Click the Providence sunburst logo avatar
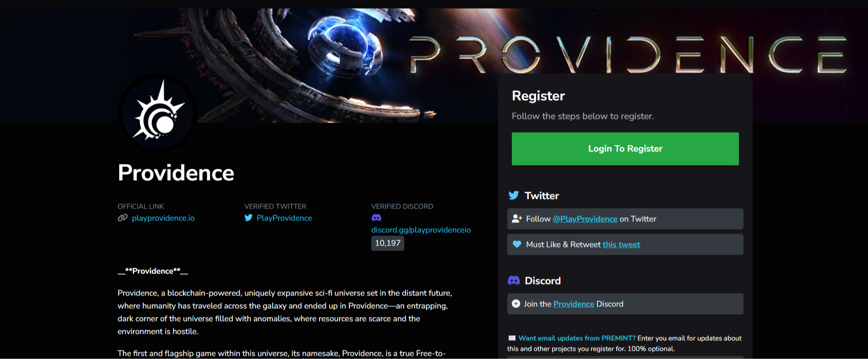868x359 pixels. click(x=158, y=113)
